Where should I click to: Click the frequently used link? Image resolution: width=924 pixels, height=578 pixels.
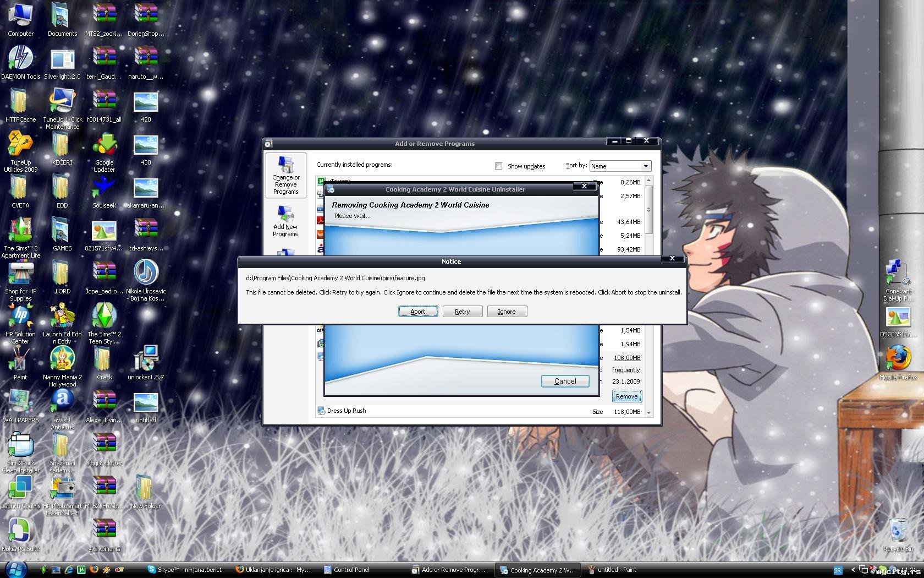[626, 370]
